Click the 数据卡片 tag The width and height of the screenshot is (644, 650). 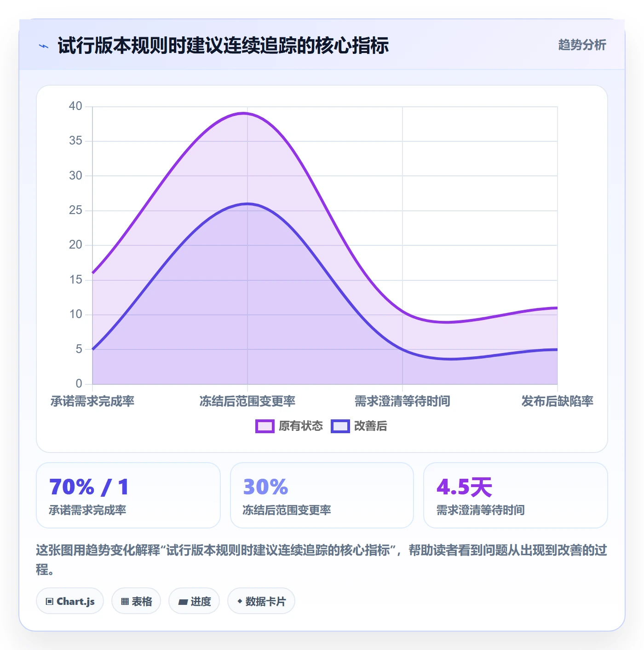tap(261, 601)
